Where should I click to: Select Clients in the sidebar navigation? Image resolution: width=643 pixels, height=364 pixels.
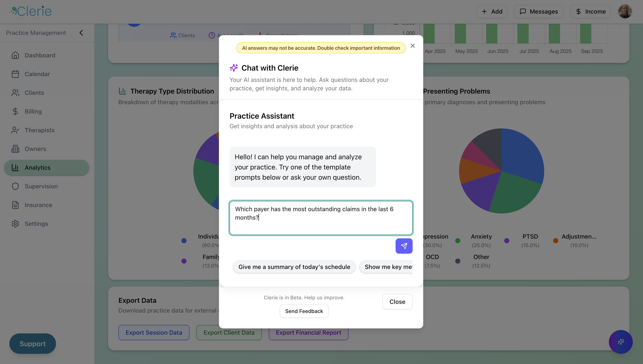tap(16, 92)
